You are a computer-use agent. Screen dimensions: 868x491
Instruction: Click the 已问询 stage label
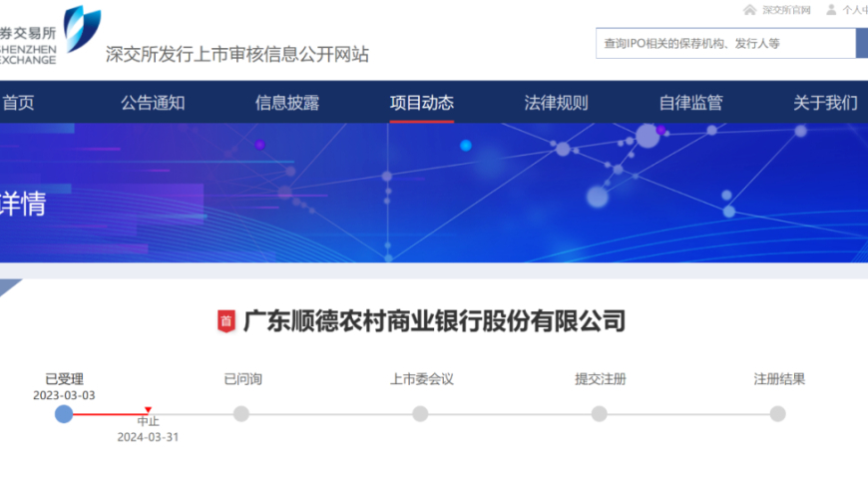point(242,379)
